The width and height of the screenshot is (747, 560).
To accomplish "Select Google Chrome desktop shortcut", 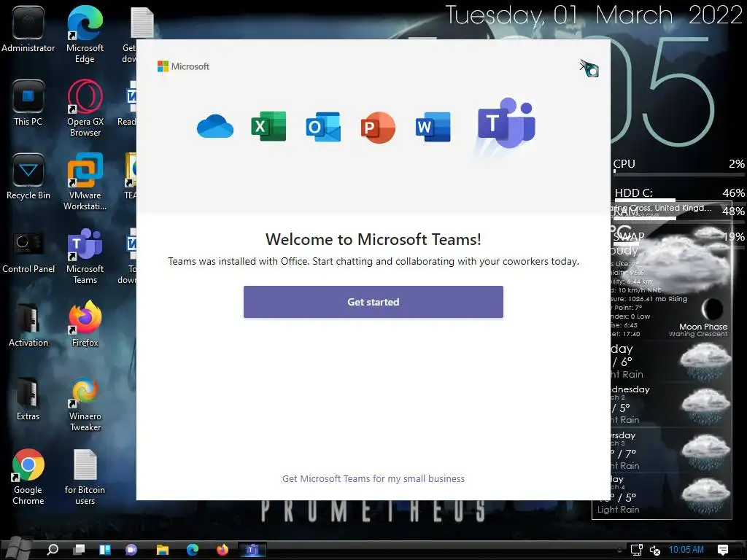I will tap(28, 477).
